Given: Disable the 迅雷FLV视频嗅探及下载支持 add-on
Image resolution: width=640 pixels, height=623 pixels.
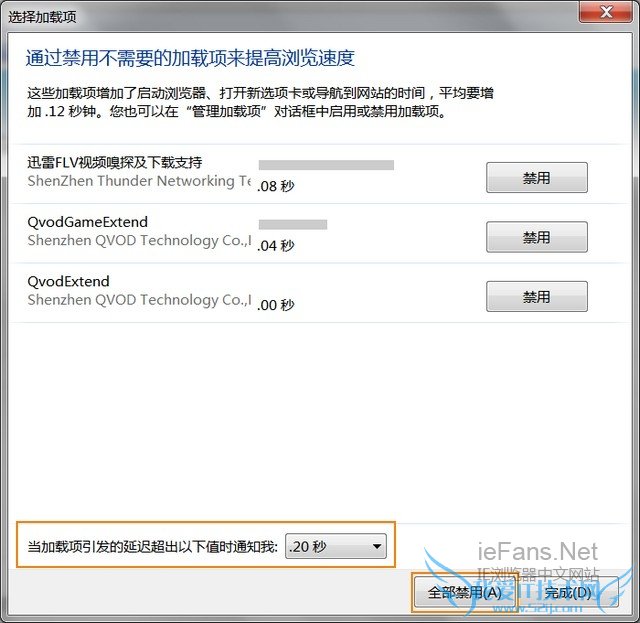Looking at the screenshot, I should 537,178.
